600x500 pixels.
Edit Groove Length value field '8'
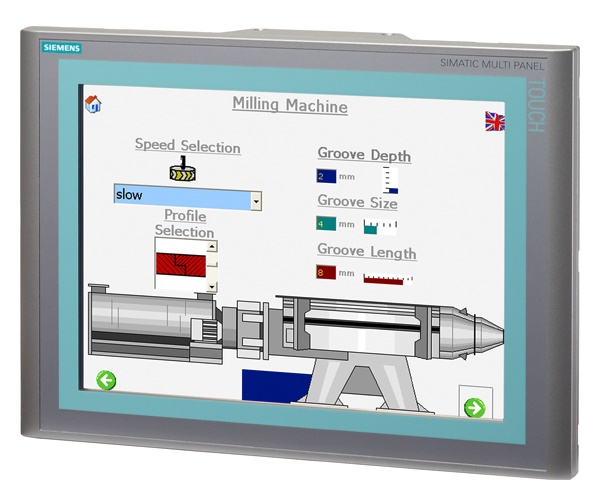(326, 272)
